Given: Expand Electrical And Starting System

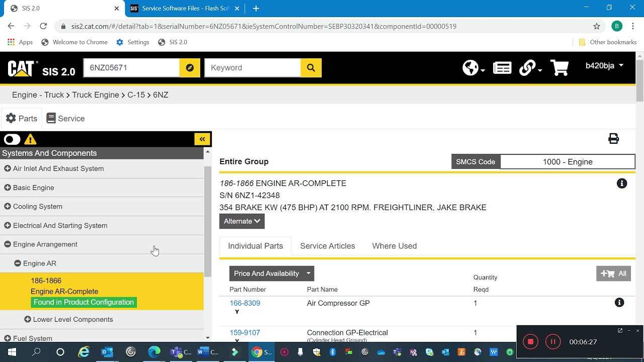Looking at the screenshot, I should point(8,225).
